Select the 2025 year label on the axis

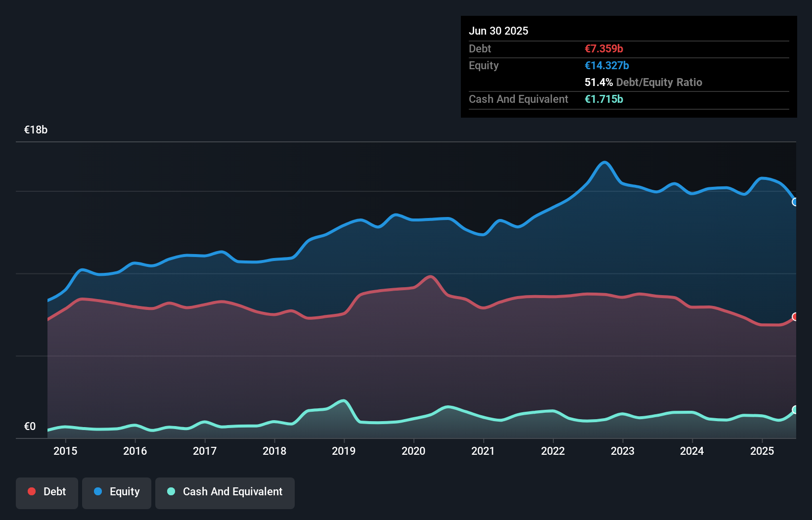pos(762,451)
